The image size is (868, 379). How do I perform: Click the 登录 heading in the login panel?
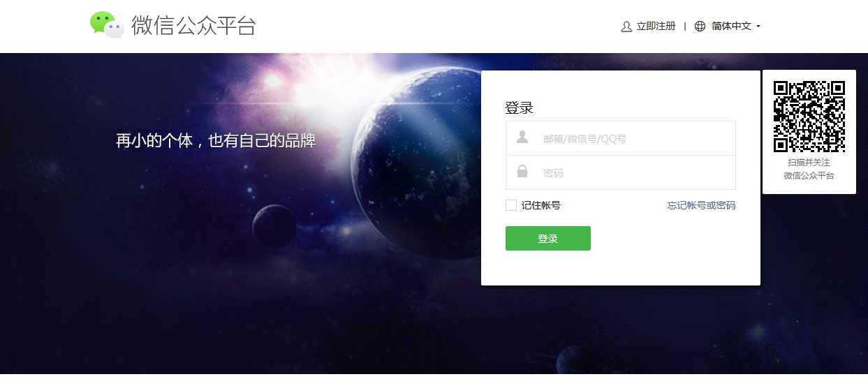[x=520, y=108]
